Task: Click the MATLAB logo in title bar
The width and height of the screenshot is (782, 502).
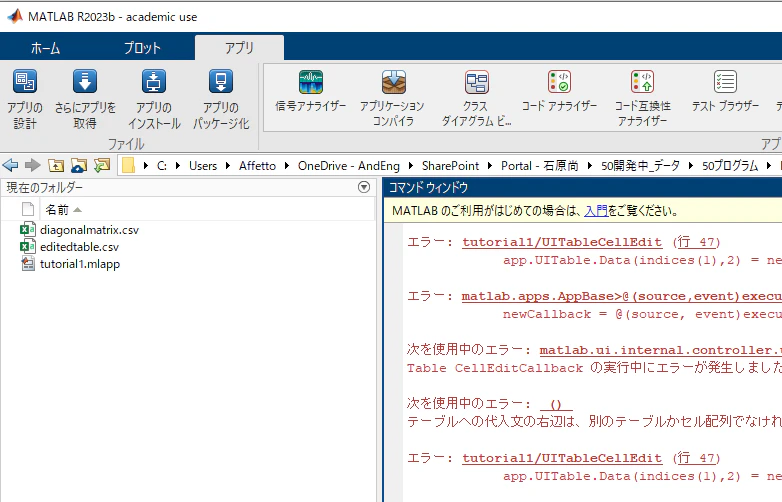Action: click(x=15, y=16)
